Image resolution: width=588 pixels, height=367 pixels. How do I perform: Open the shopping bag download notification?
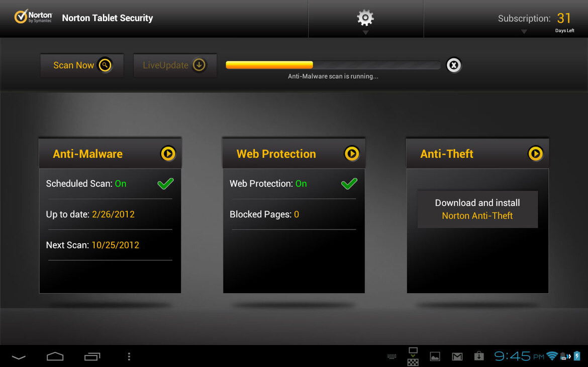point(479,356)
